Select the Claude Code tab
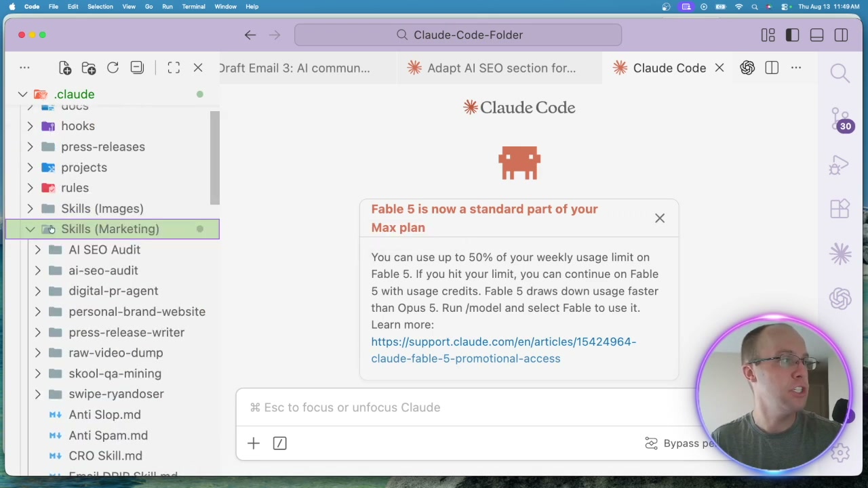This screenshot has height=488, width=868. pos(669,68)
